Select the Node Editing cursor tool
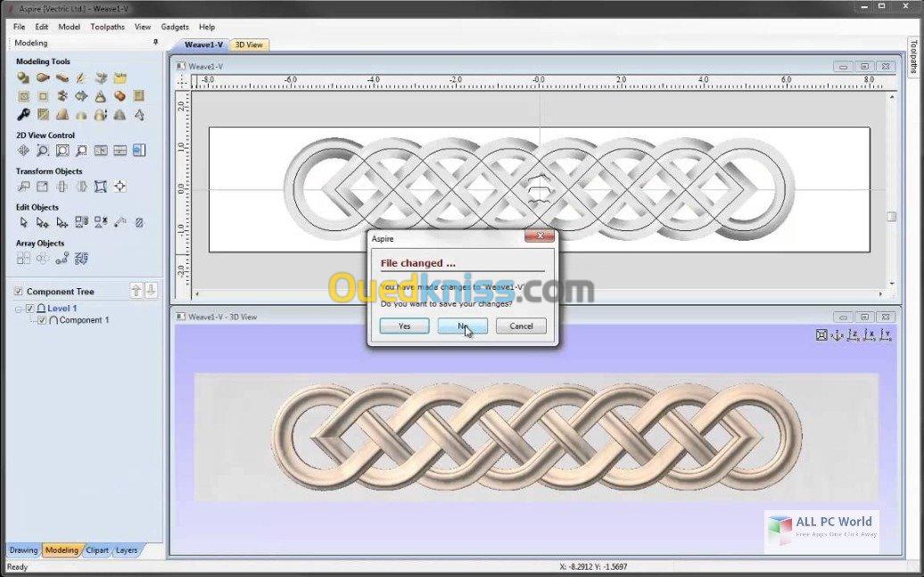This screenshot has width=924, height=577. [x=43, y=222]
